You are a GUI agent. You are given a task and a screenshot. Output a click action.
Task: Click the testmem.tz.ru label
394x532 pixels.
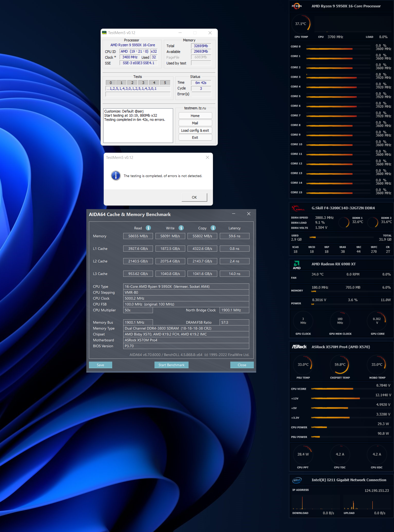click(x=195, y=108)
